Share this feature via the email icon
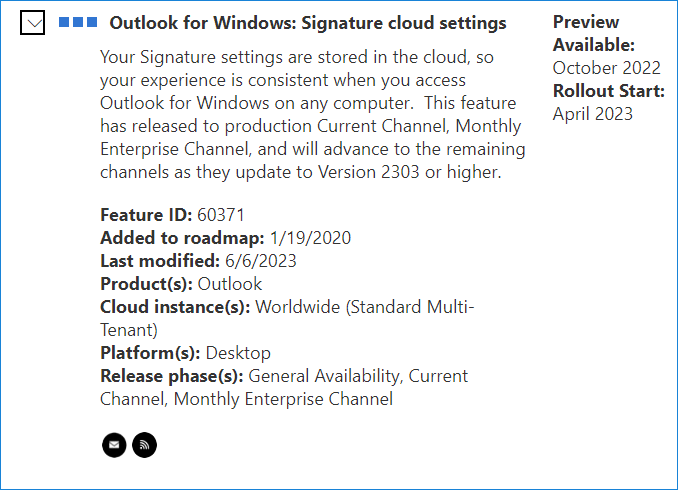The image size is (678, 490). point(114,445)
